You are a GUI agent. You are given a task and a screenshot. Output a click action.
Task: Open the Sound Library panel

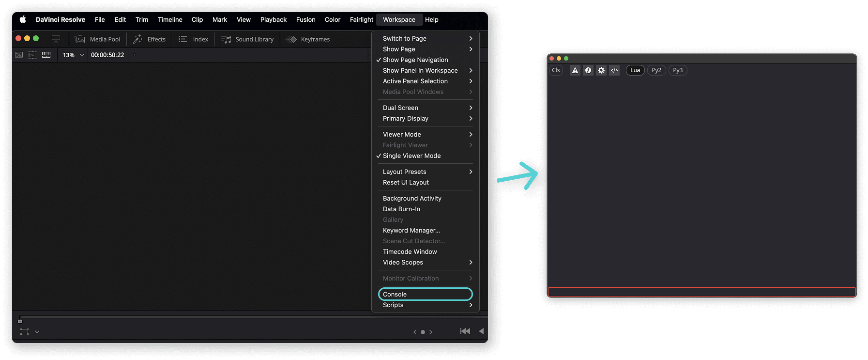click(247, 39)
